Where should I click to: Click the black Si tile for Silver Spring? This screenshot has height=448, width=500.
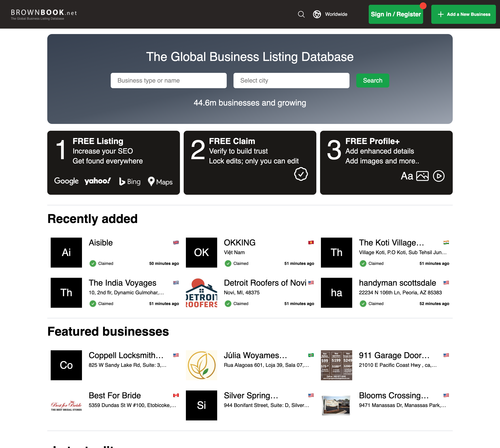tap(201, 405)
